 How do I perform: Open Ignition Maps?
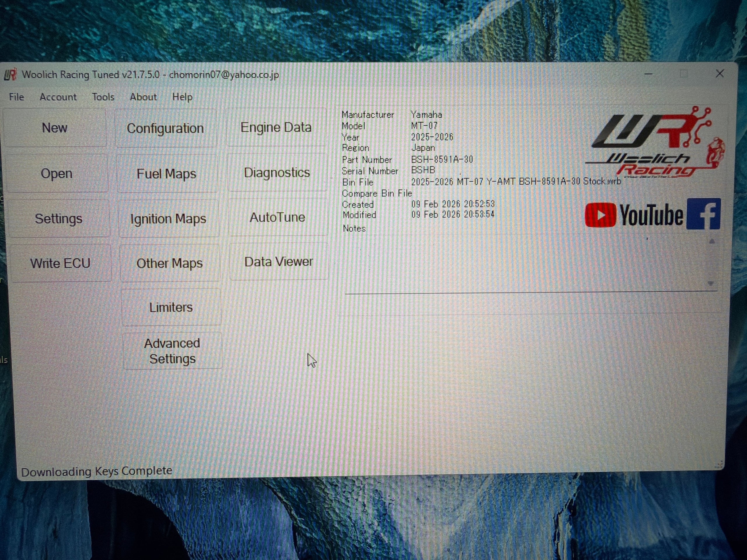pyautogui.click(x=169, y=219)
